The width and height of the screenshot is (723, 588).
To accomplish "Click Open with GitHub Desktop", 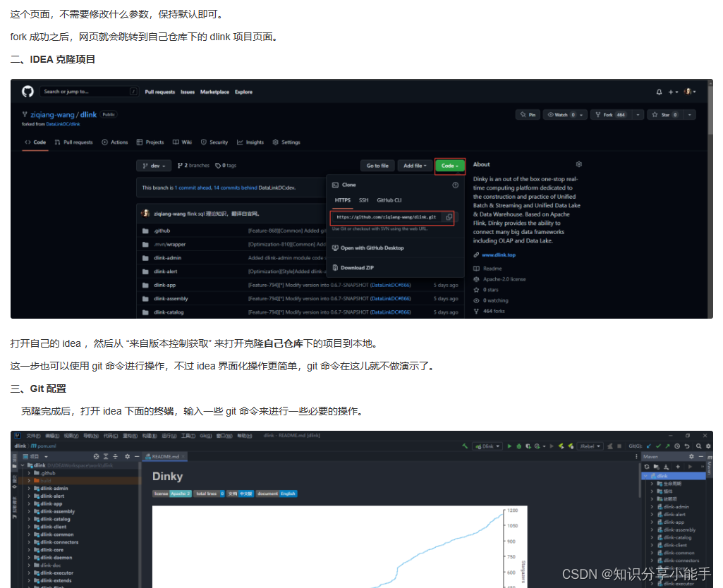I will click(x=368, y=248).
